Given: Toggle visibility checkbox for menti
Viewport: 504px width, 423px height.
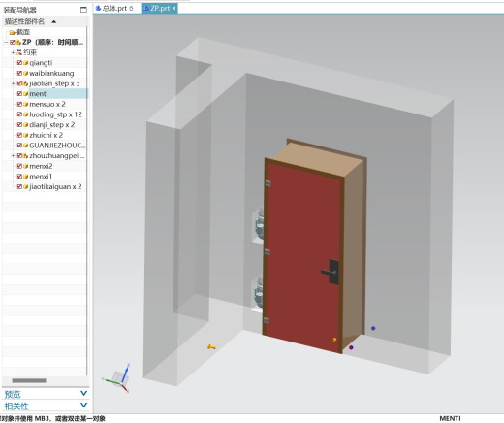Looking at the screenshot, I should [x=19, y=94].
